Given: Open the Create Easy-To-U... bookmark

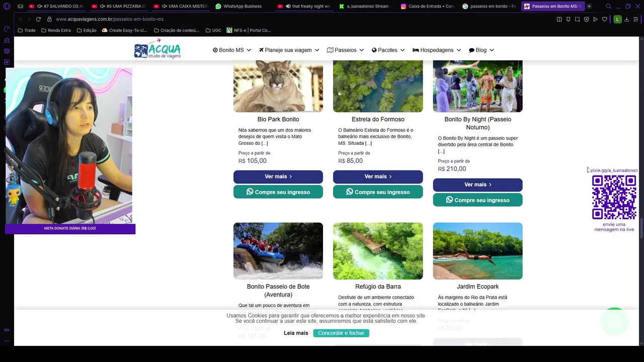Looking at the screenshot, I should pos(124,30).
